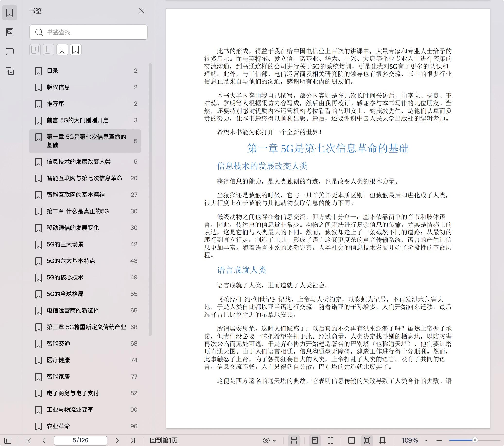Go to the 推荐序 bookmark
Viewport: 504px width, 446px height.
point(85,104)
